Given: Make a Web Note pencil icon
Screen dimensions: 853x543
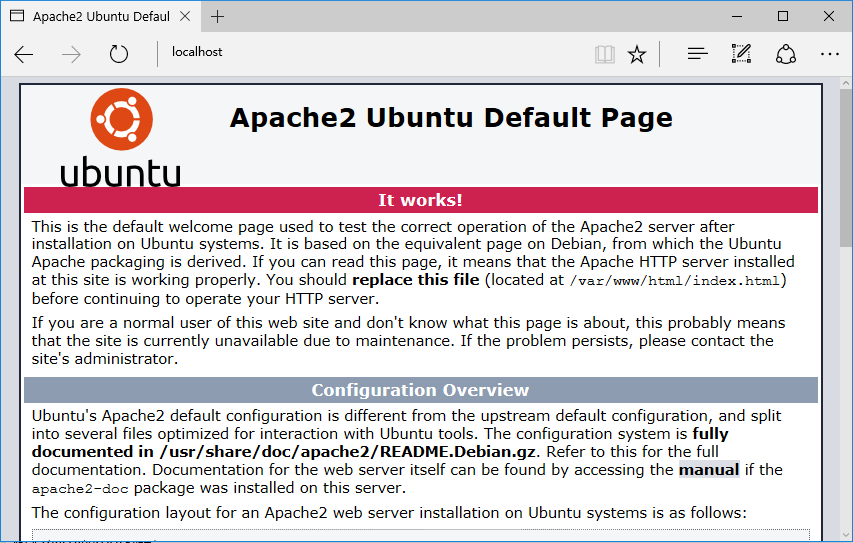Looking at the screenshot, I should (741, 54).
